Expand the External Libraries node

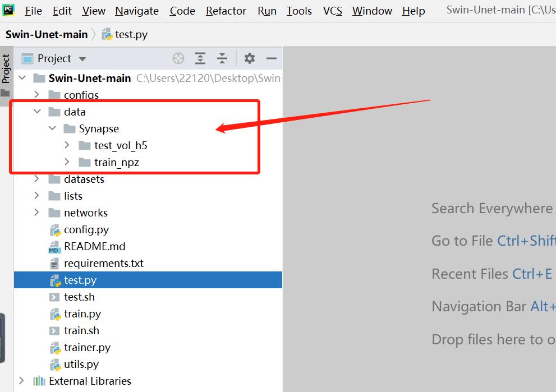tap(22, 381)
